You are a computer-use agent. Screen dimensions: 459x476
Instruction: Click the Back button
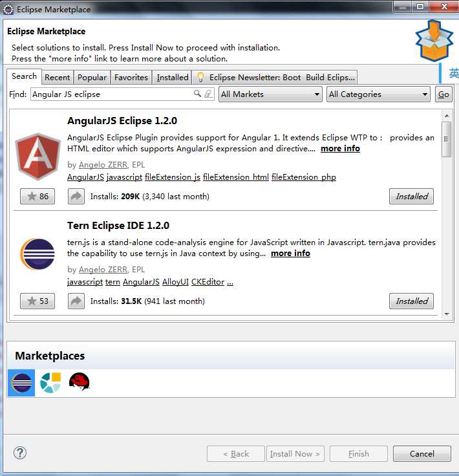[236, 453]
